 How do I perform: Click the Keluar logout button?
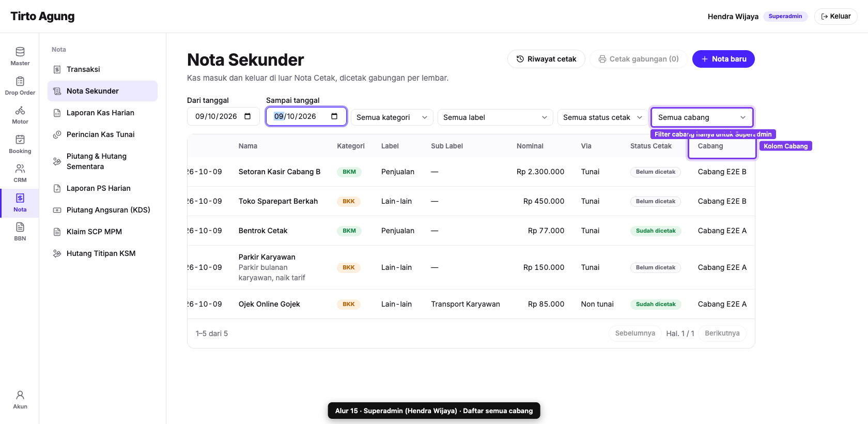pos(835,17)
